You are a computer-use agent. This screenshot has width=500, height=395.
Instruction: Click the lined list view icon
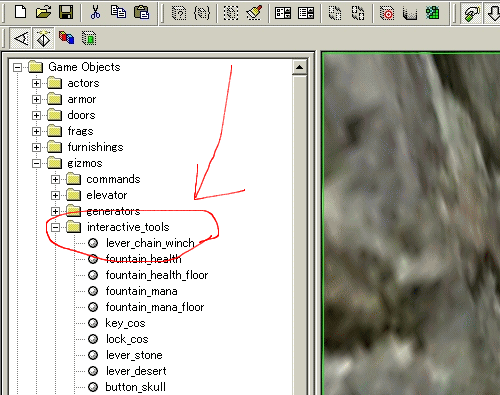click(306, 13)
